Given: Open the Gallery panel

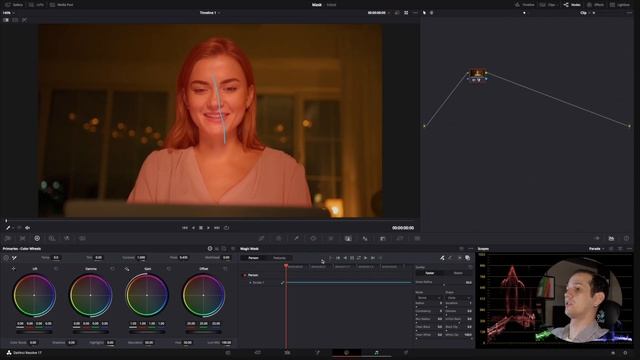Looking at the screenshot, I should point(14,4).
